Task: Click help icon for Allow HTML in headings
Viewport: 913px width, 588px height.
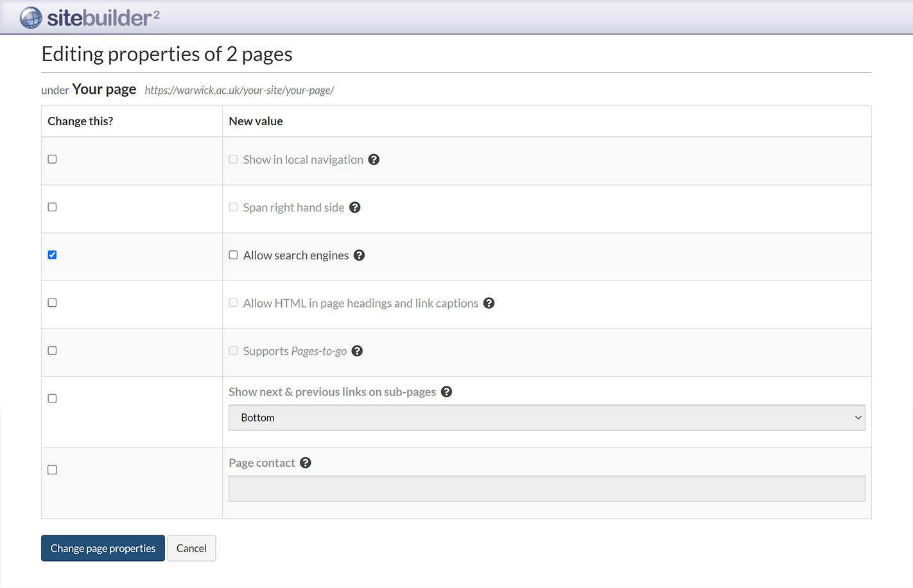Action: coord(489,303)
